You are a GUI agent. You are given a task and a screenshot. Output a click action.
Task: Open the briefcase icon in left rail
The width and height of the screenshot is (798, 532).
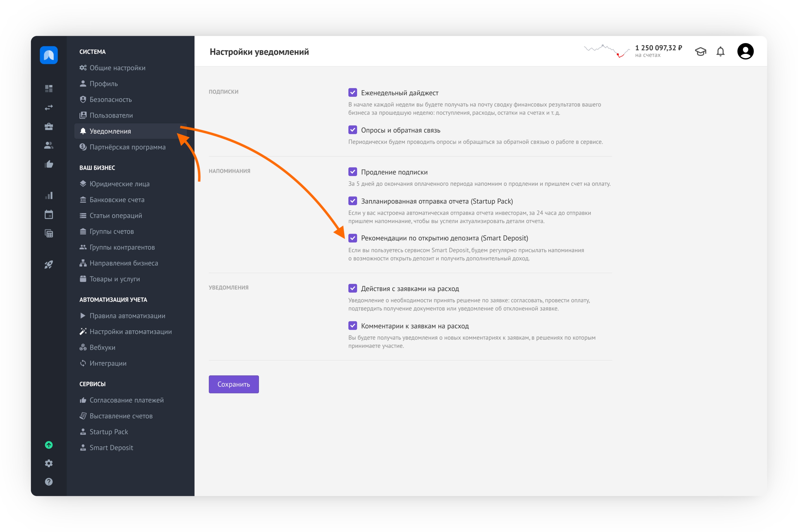coord(49,127)
